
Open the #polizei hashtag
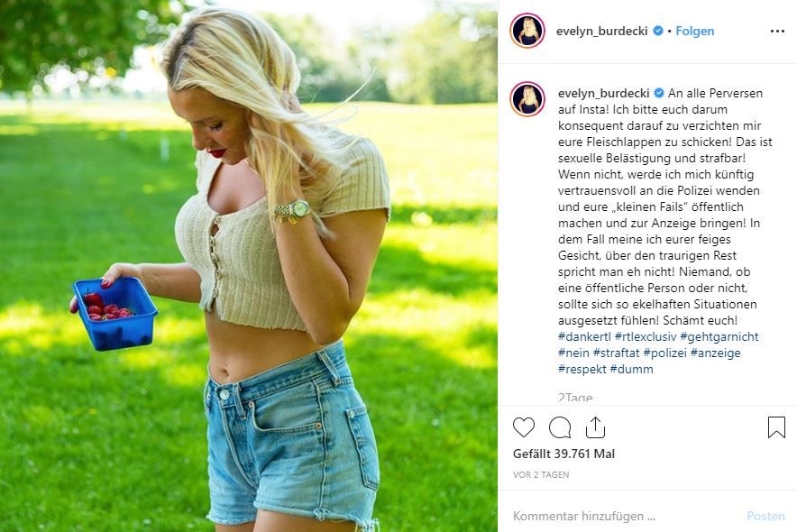(664, 353)
